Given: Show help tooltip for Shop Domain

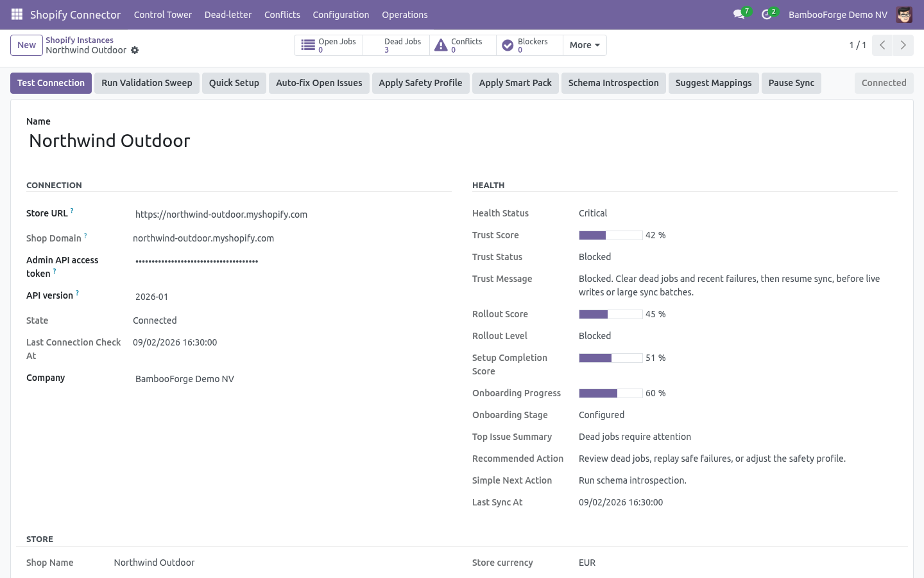Looking at the screenshot, I should pyautogui.click(x=85, y=236).
